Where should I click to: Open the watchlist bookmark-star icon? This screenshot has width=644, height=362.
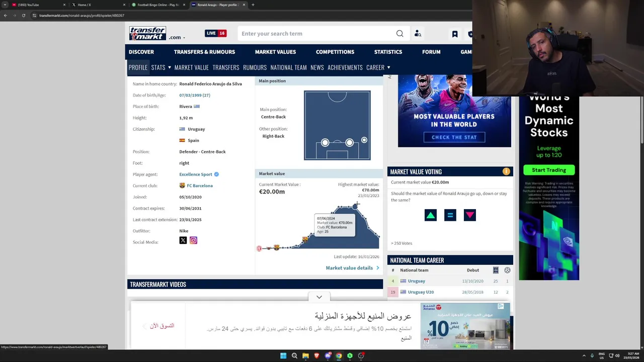pos(455,34)
